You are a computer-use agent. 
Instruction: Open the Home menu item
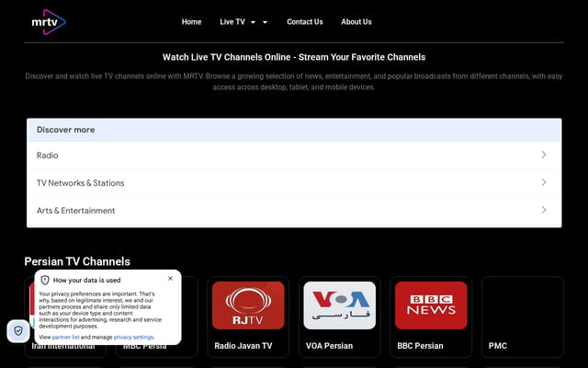pos(191,22)
